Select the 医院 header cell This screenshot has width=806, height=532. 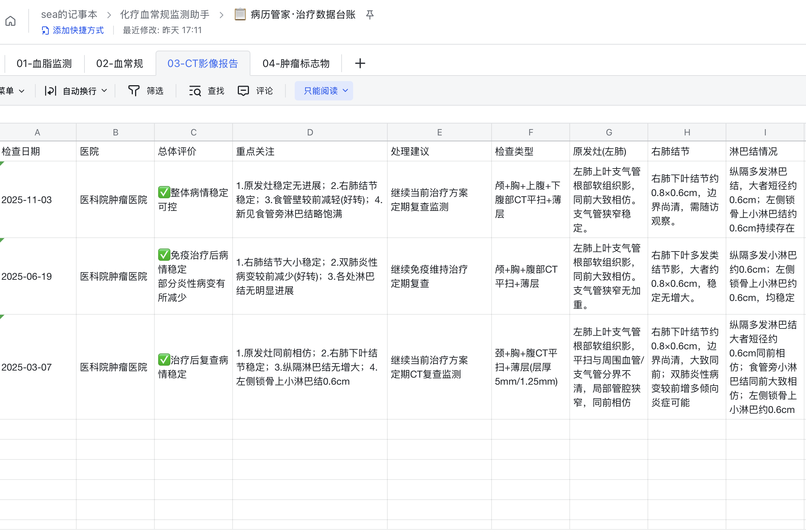[x=115, y=151]
